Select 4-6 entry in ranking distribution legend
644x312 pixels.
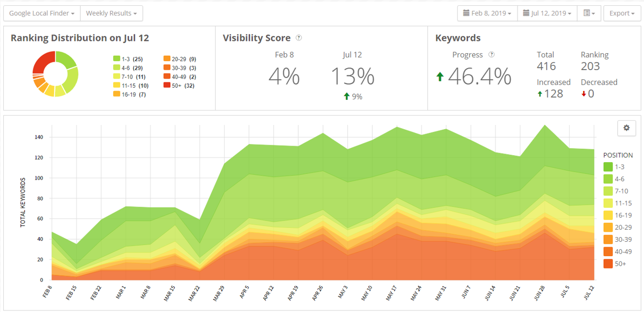click(x=127, y=68)
